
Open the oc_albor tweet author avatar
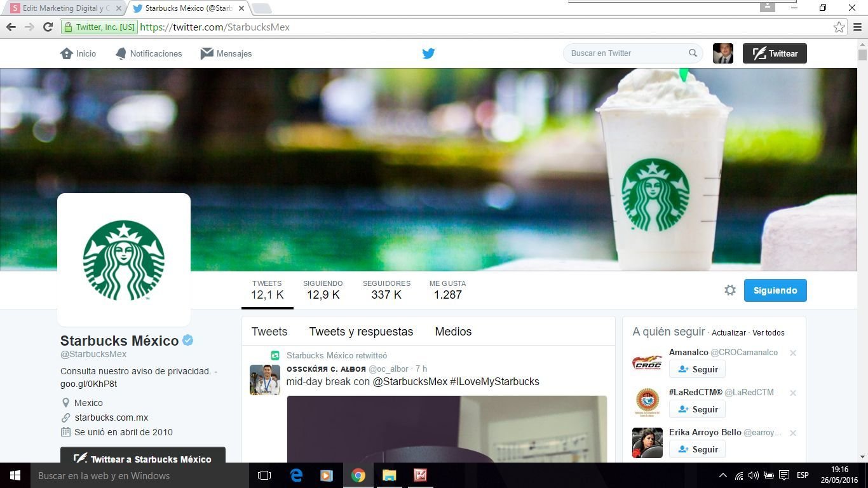click(265, 379)
